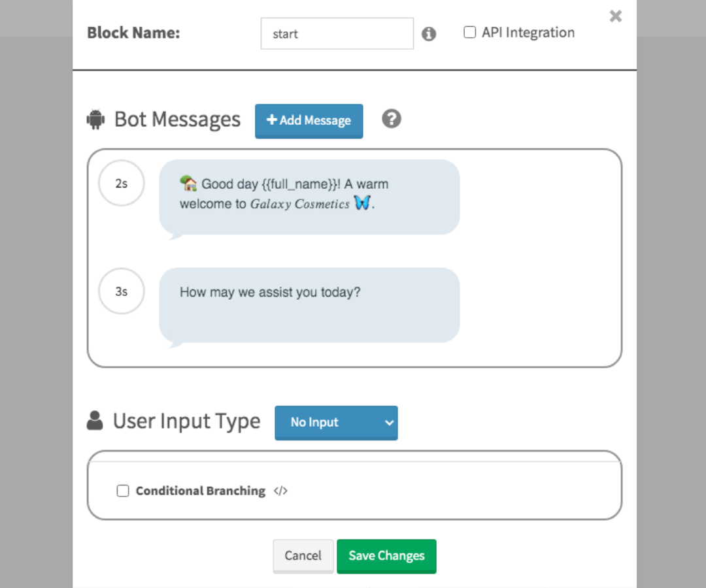The height and width of the screenshot is (588, 706).
Task: Adjust the 2s delay circle of first message
Action: [122, 183]
